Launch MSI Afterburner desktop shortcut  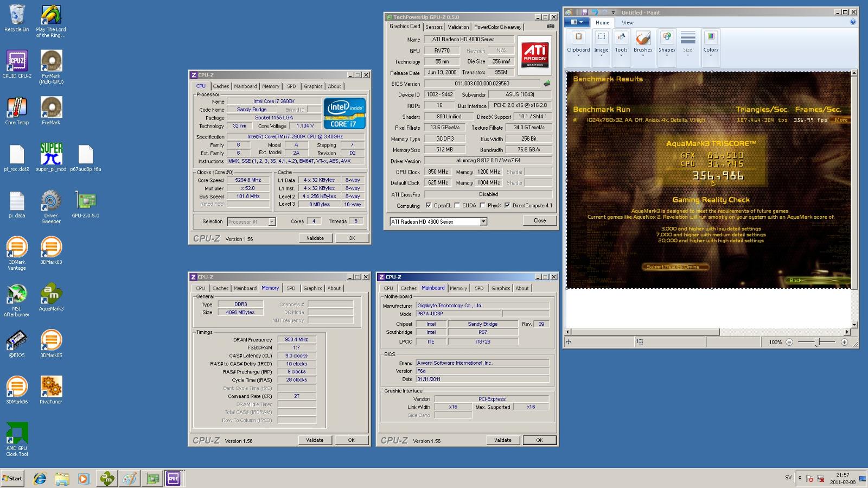click(x=17, y=300)
